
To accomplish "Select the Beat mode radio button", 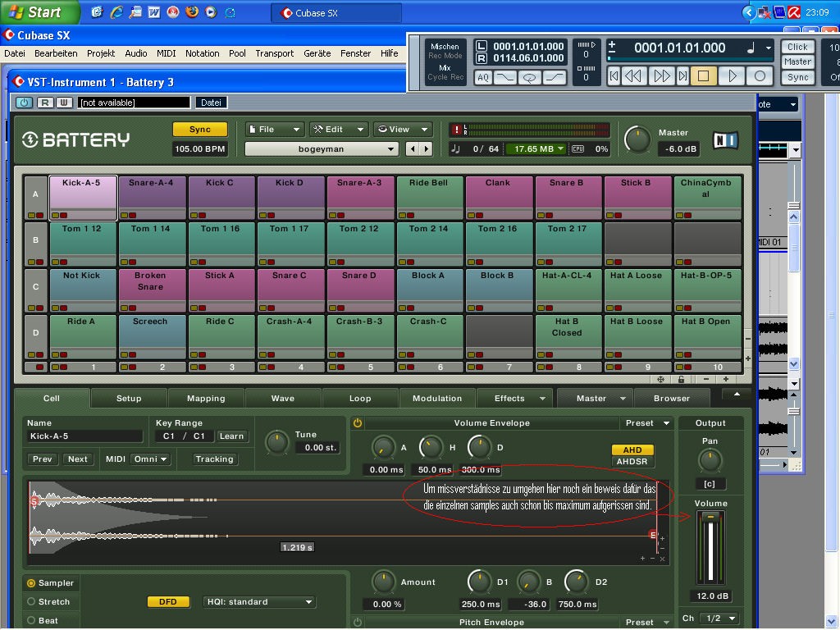I will (x=31, y=620).
